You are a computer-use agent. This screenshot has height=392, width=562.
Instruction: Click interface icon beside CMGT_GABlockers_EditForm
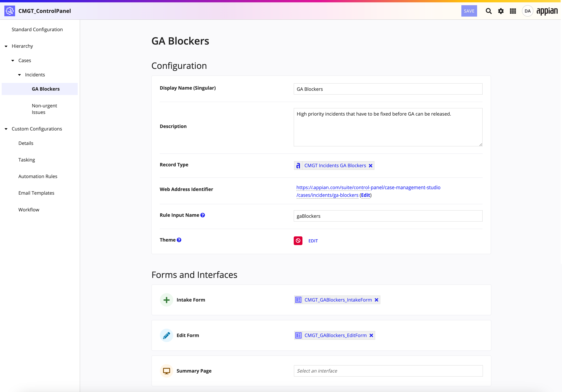[x=298, y=335]
